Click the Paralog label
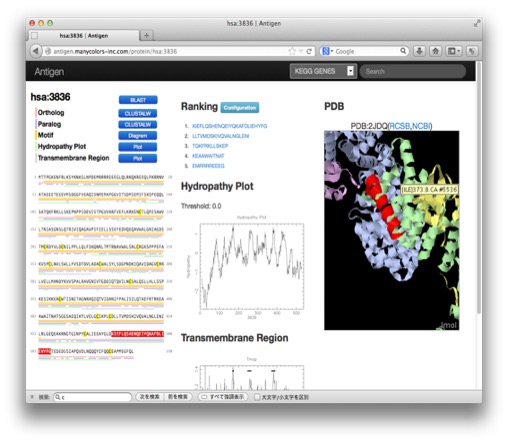Viewport: 508px width, 443px height. click(49, 124)
